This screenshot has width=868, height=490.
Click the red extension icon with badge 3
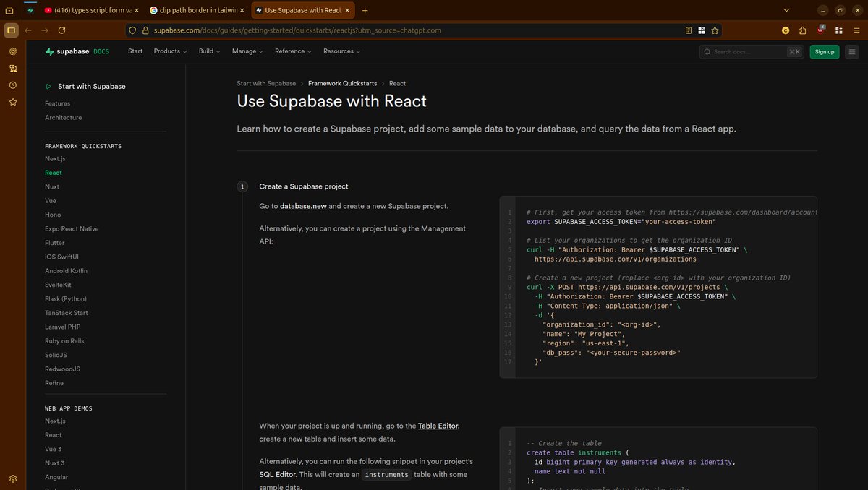tap(820, 30)
